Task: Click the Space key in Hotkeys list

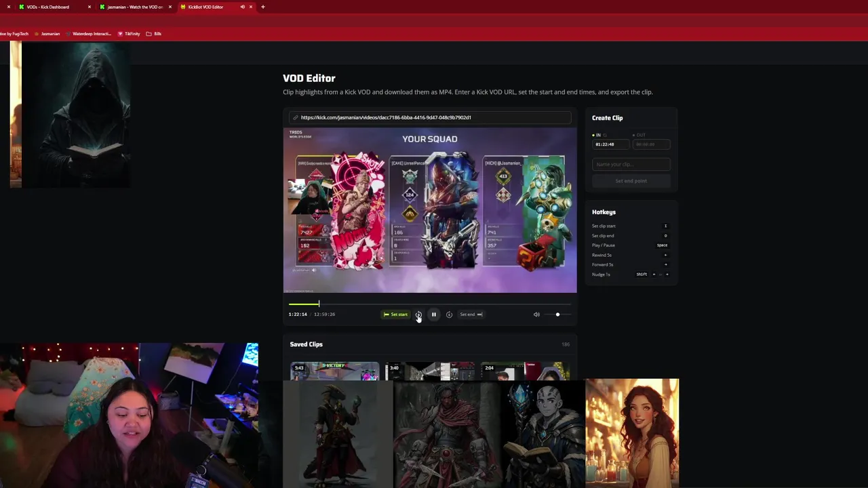Action: click(662, 245)
